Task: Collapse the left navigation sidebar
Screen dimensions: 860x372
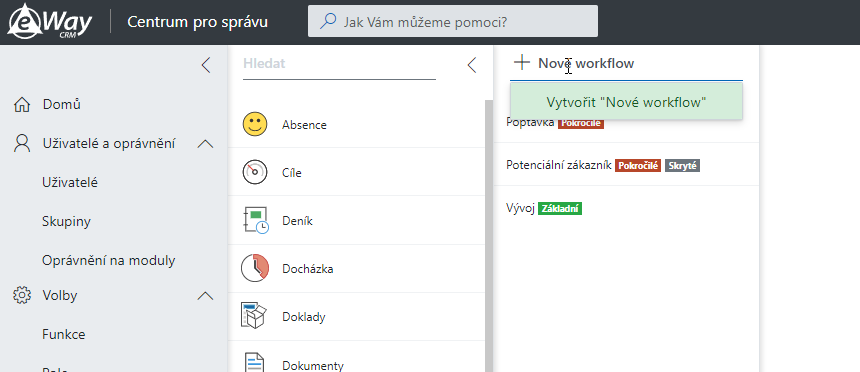Action: click(206, 65)
